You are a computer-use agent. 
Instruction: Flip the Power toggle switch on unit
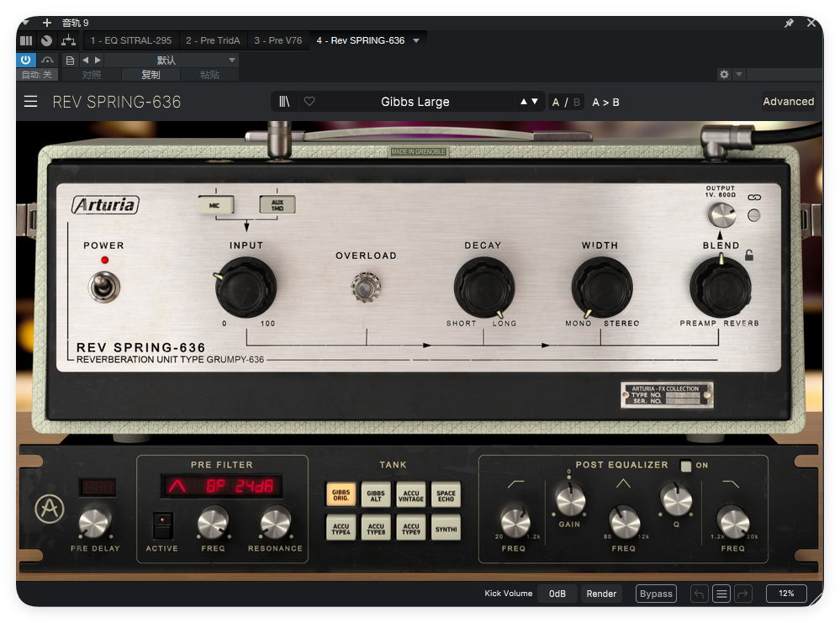tap(104, 288)
